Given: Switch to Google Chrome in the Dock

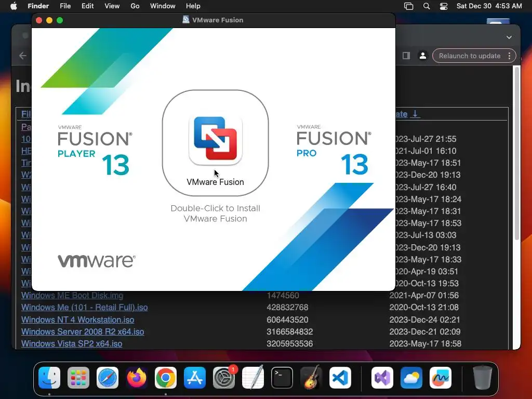Looking at the screenshot, I should [x=166, y=378].
